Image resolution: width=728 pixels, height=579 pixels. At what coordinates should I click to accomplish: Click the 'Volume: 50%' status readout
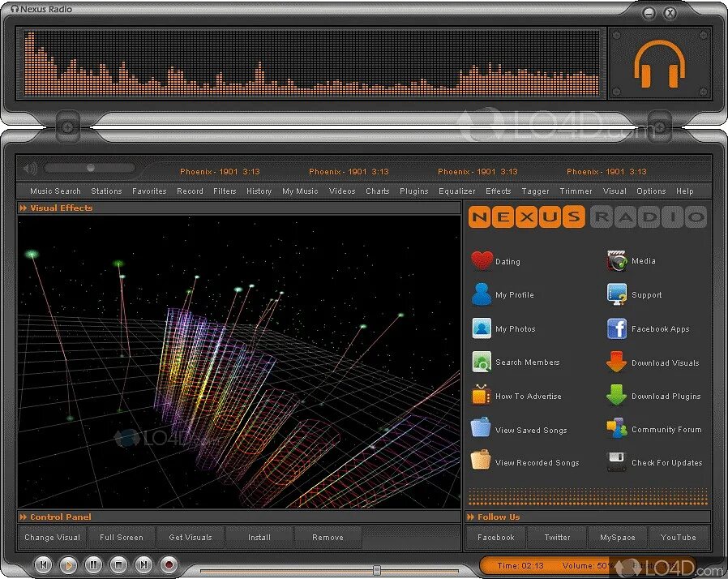(588, 565)
